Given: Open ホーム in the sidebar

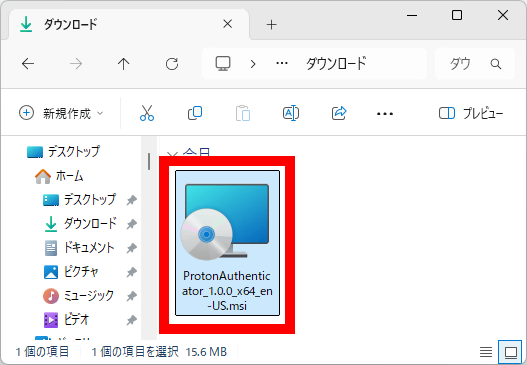Looking at the screenshot, I should click(59, 176).
